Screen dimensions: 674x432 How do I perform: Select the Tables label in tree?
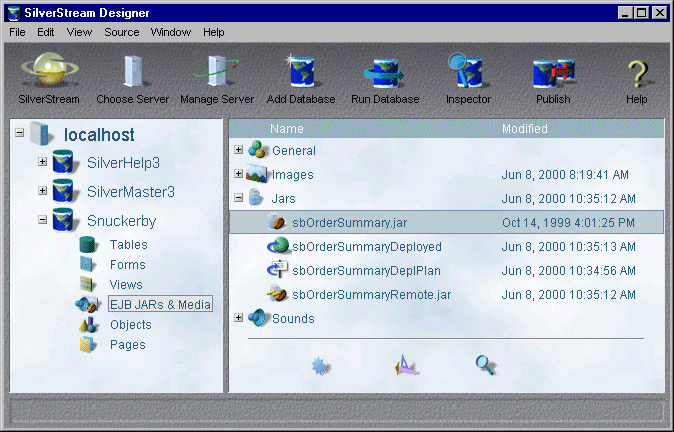tap(129, 245)
